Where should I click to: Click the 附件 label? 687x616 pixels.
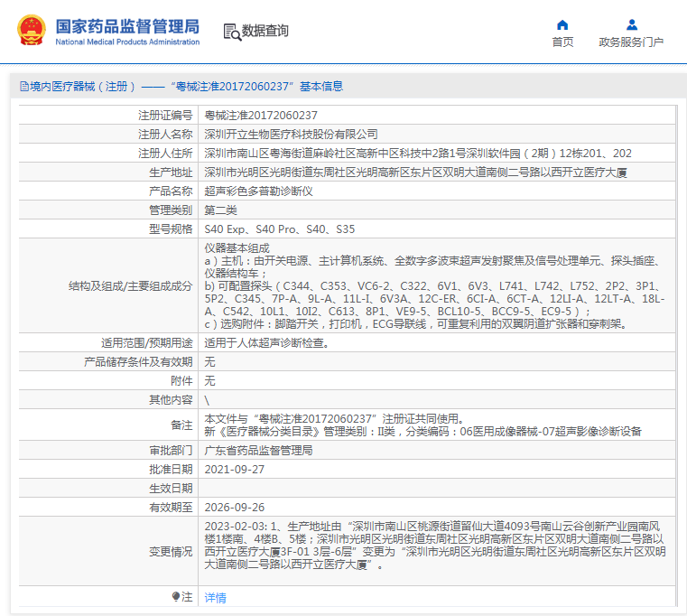pyautogui.click(x=181, y=380)
